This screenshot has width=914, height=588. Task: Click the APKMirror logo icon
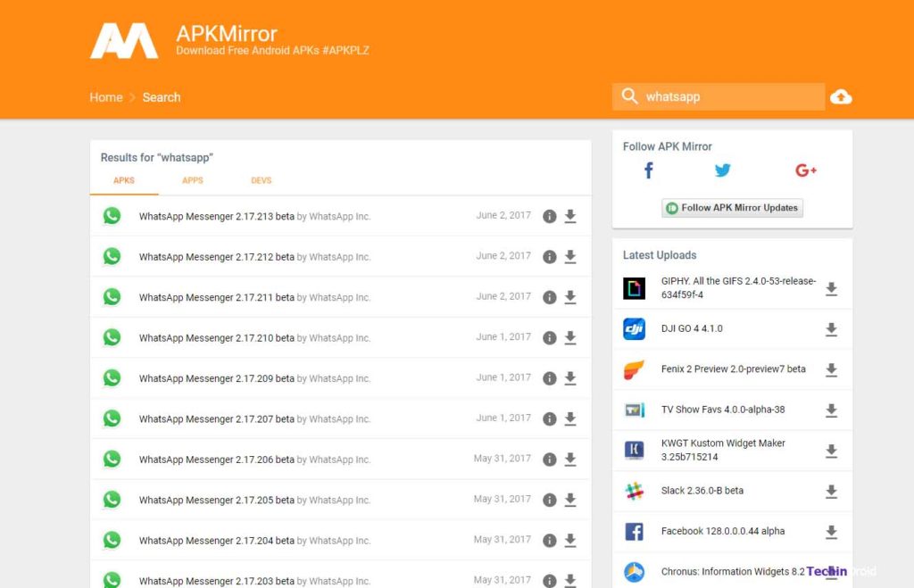click(123, 41)
